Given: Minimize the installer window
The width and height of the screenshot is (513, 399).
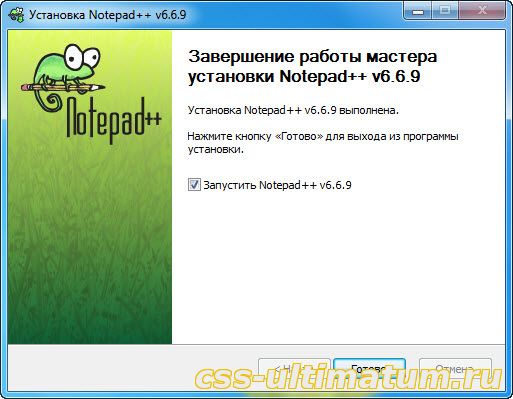Looking at the screenshot, I should (x=417, y=11).
